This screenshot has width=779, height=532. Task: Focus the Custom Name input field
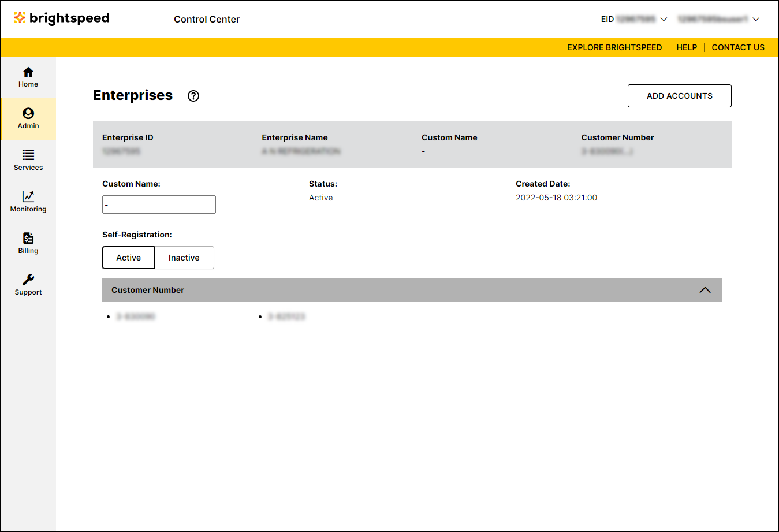159,204
